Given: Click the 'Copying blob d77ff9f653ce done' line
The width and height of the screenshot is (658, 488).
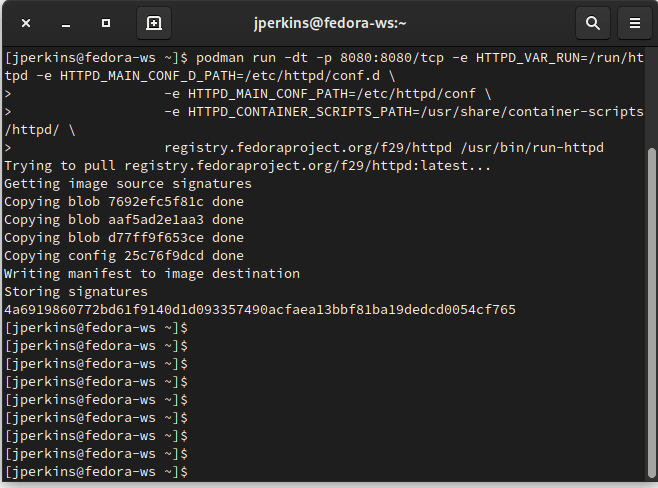Looking at the screenshot, I should pos(124,238).
